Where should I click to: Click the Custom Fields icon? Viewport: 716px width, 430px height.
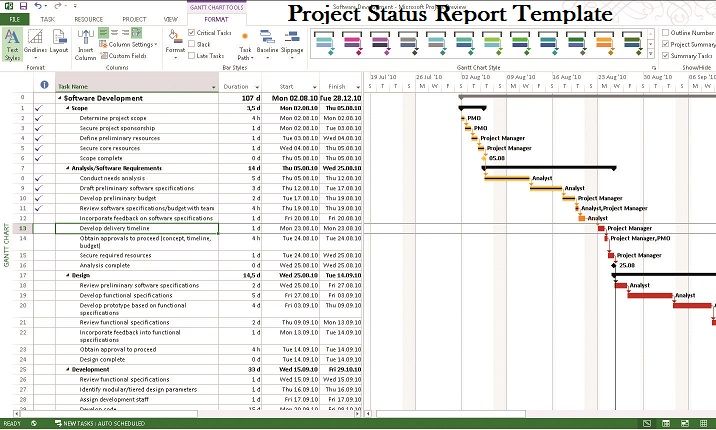click(x=104, y=56)
